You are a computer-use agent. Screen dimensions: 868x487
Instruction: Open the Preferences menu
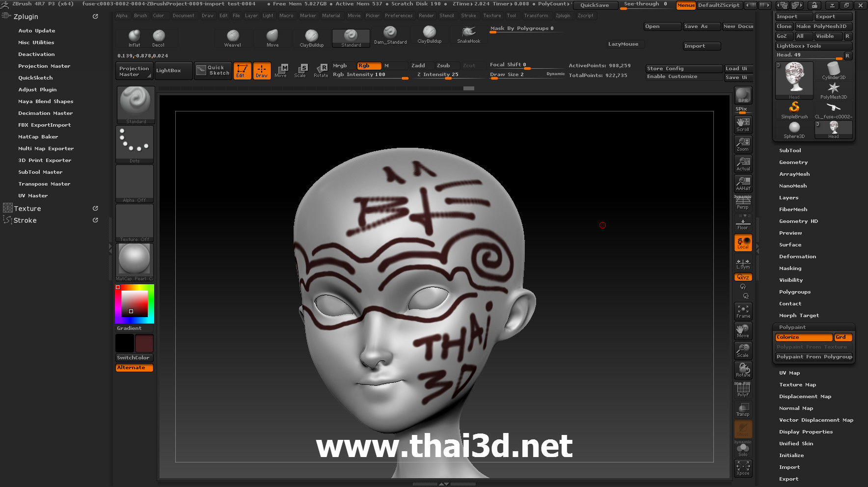(398, 16)
